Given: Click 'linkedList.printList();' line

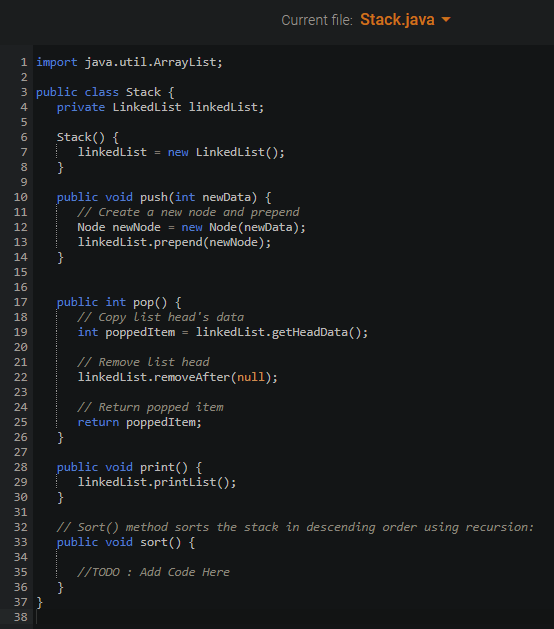Looking at the screenshot, I should coord(157,482).
